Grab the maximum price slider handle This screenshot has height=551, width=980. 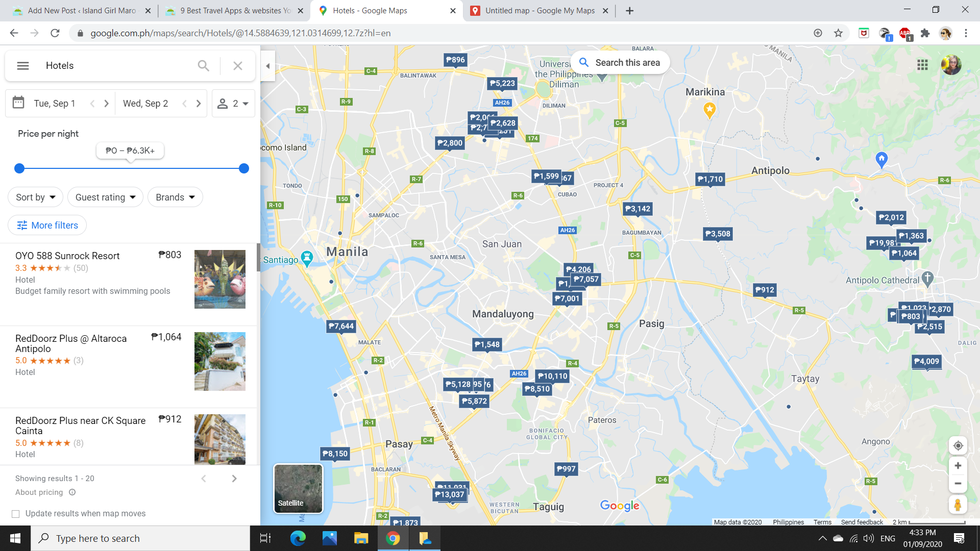[244, 168]
